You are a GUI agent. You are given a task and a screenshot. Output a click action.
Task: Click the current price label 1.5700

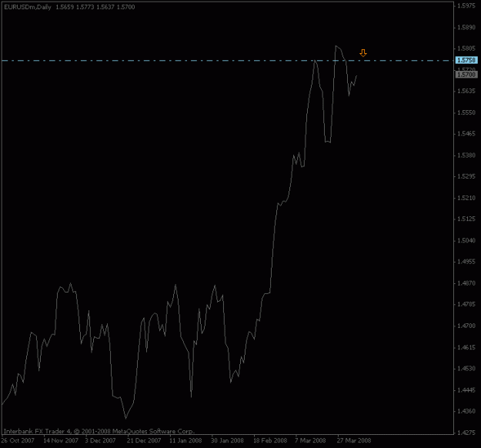(x=466, y=75)
